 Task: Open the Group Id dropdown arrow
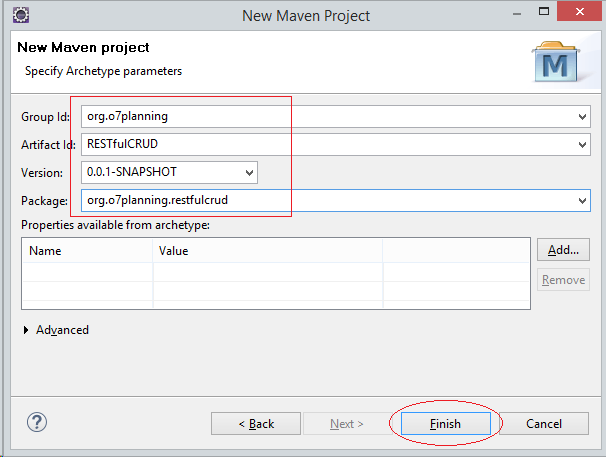(x=582, y=116)
